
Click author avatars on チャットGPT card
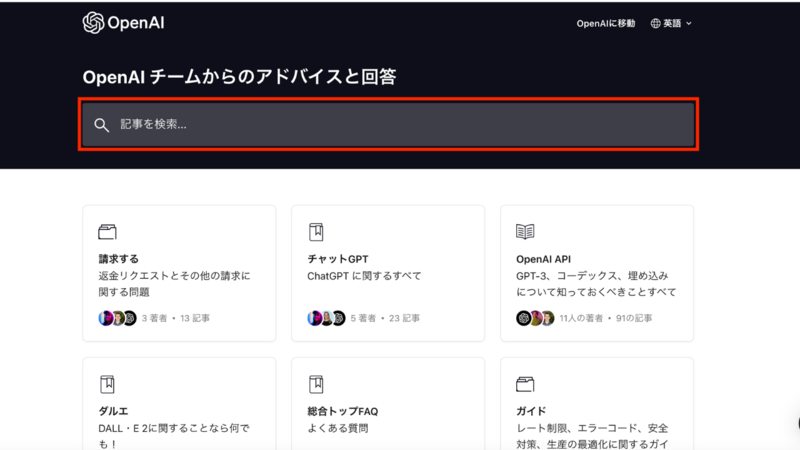327,318
